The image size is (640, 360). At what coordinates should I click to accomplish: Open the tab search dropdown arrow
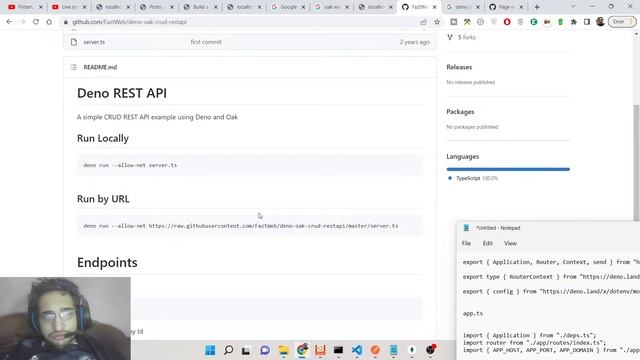click(573, 7)
